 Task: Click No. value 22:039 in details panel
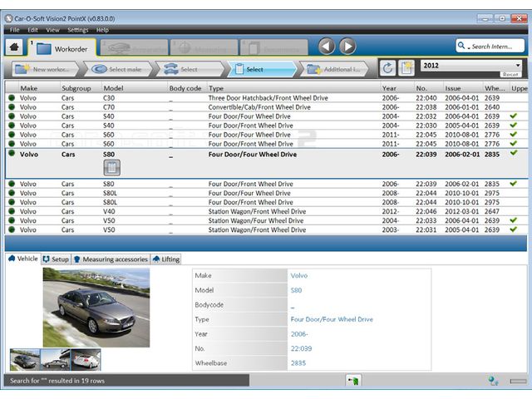pyautogui.click(x=301, y=348)
